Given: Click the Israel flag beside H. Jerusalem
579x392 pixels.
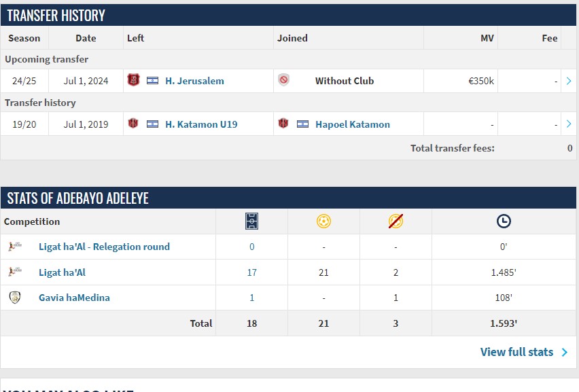Looking at the screenshot, I should point(153,81).
